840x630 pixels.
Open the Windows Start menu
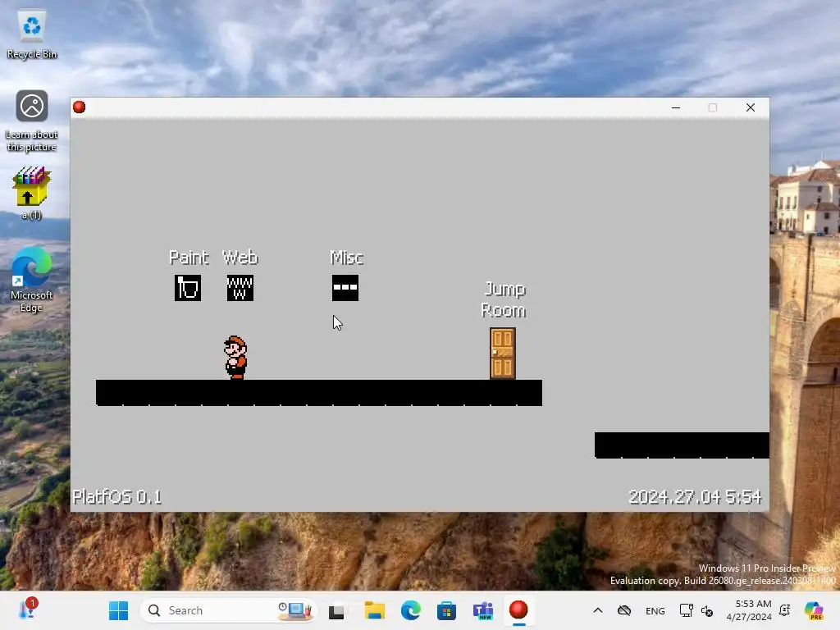(x=118, y=610)
